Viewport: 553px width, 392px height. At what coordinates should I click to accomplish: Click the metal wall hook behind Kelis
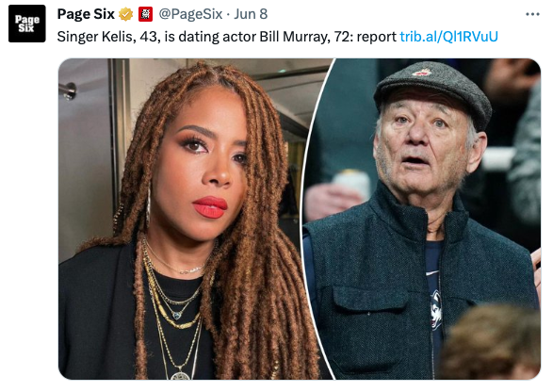68,90
